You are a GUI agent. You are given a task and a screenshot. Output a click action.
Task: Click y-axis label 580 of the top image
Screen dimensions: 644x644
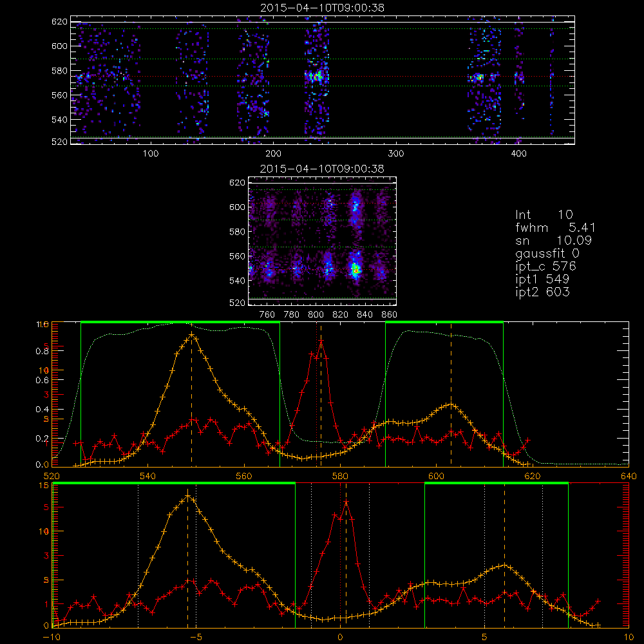click(x=59, y=71)
